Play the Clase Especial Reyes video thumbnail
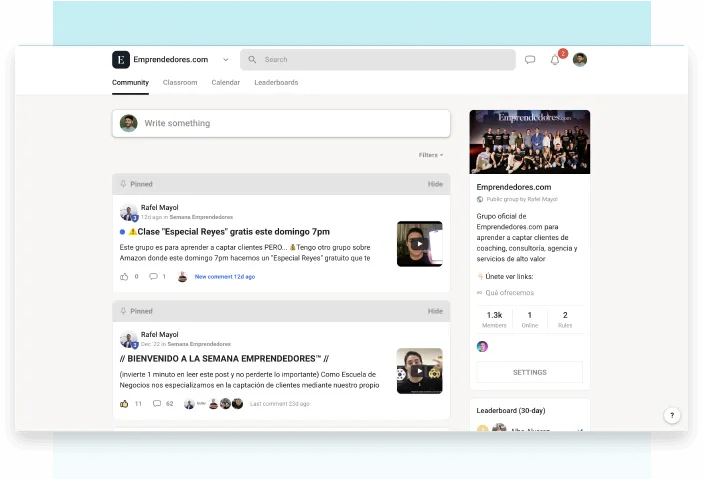704x479 pixels. (419, 244)
